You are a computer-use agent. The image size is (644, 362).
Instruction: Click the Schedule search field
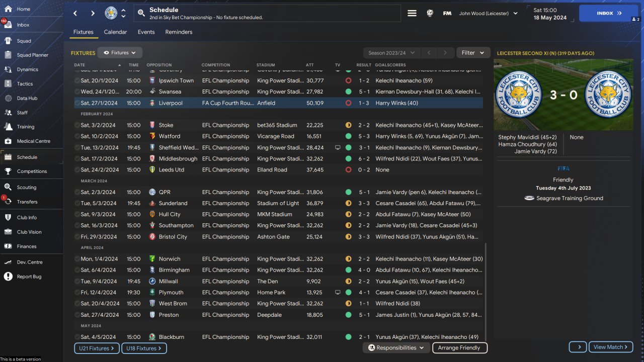[267, 13]
